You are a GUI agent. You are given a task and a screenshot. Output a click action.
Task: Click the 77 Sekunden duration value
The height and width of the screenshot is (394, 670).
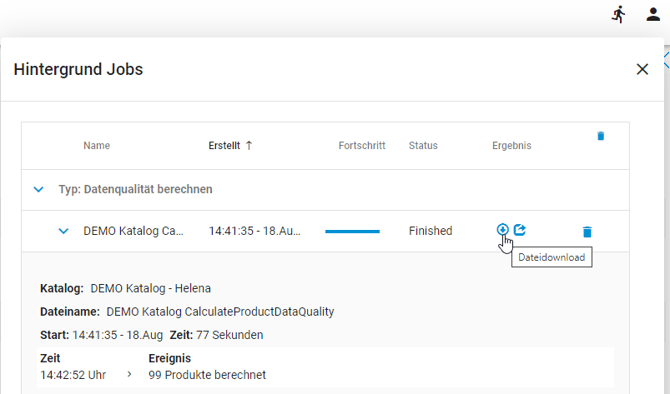click(229, 335)
